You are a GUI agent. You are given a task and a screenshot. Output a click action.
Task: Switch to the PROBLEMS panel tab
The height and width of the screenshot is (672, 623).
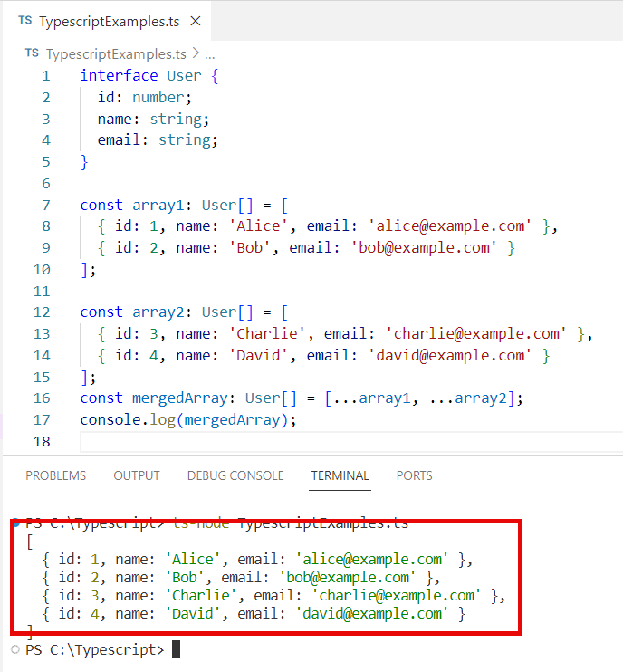56,475
